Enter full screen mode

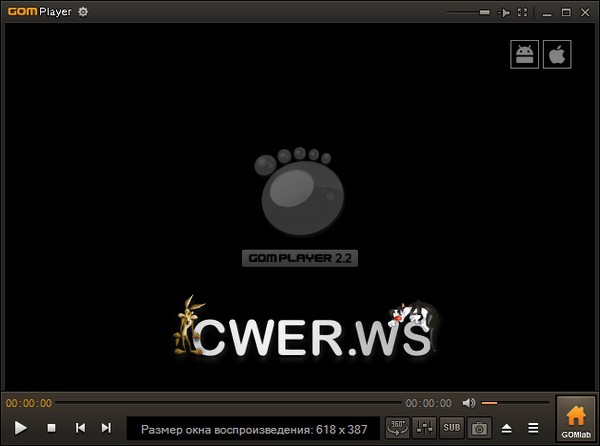coord(522,12)
